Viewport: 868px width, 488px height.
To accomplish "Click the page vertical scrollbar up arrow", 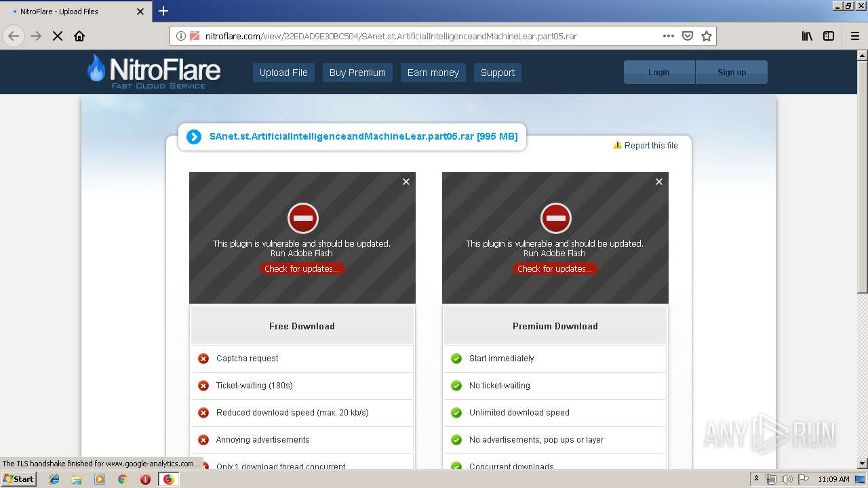I will tap(862, 56).
